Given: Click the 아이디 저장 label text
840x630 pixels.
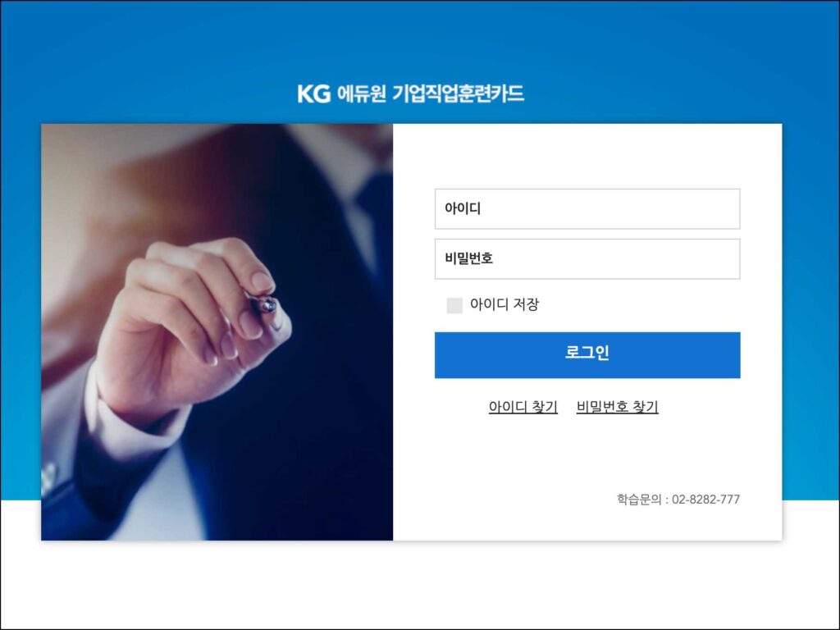Looking at the screenshot, I should [x=504, y=304].
